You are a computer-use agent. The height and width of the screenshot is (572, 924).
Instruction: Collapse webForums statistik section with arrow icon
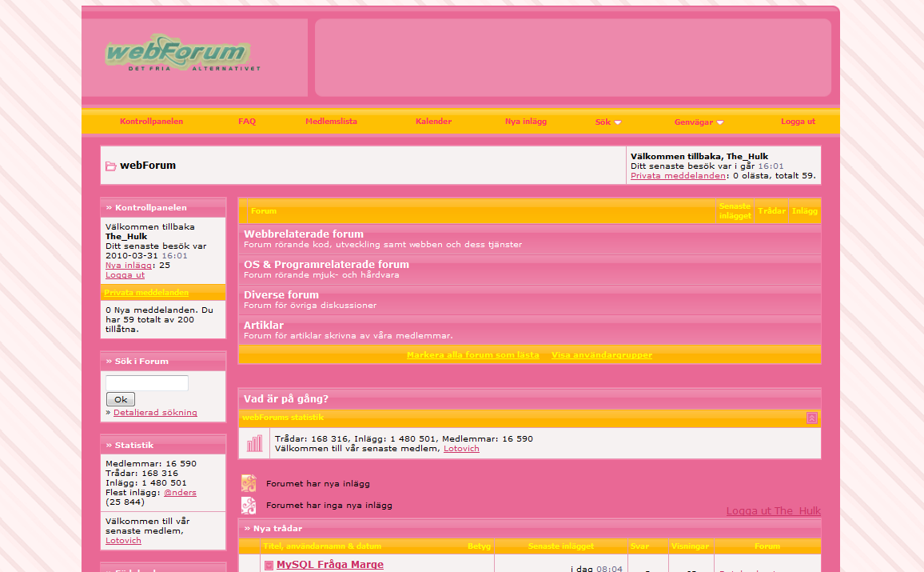[811, 418]
